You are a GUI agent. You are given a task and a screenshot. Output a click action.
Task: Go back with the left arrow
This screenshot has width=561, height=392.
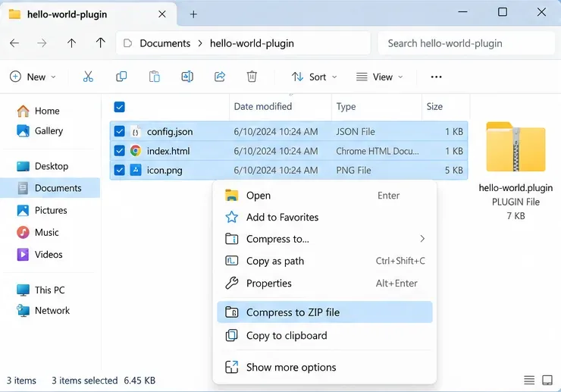pos(14,43)
